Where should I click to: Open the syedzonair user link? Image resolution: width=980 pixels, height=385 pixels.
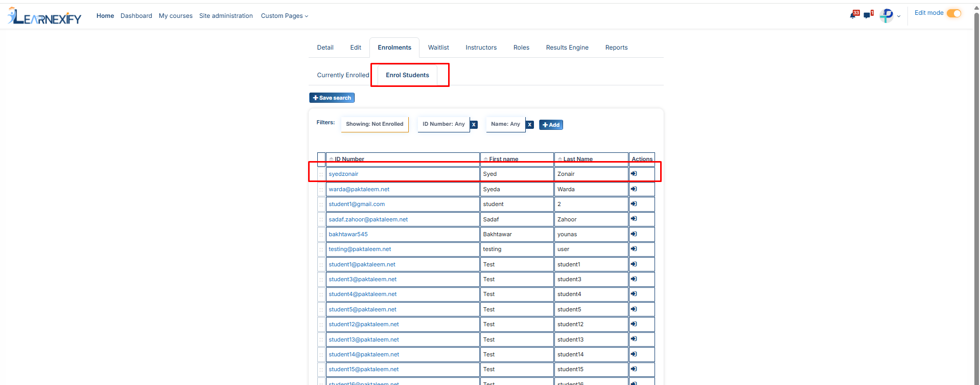point(343,174)
